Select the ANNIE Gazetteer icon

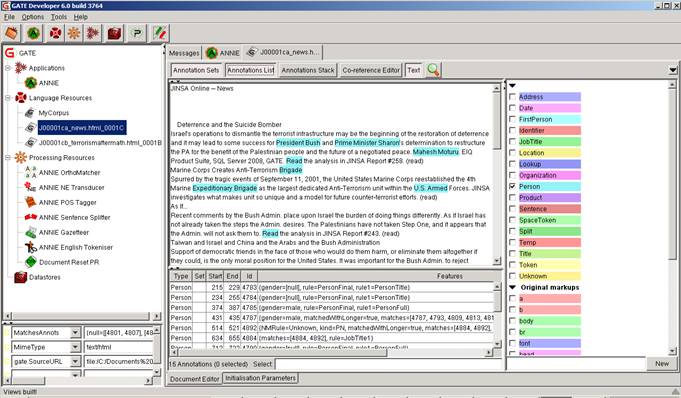pos(30,232)
